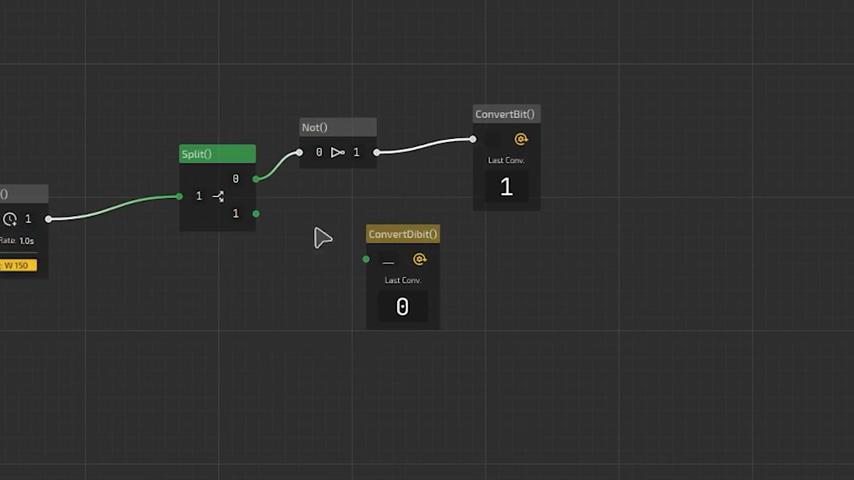Click the Not node output port
This screenshot has width=854, height=480.
click(376, 152)
